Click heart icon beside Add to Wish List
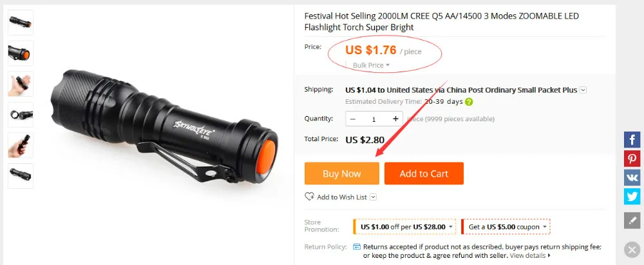Screen dimensions: 644x265 [x=309, y=197]
